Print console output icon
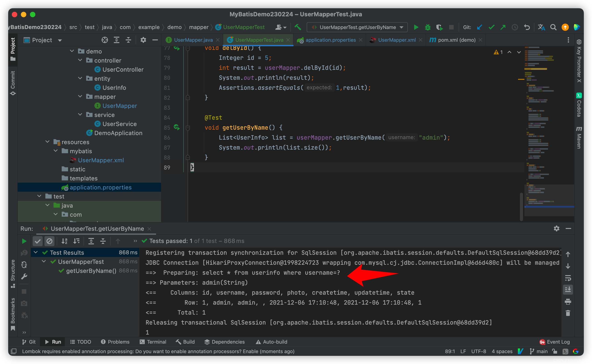 (568, 301)
